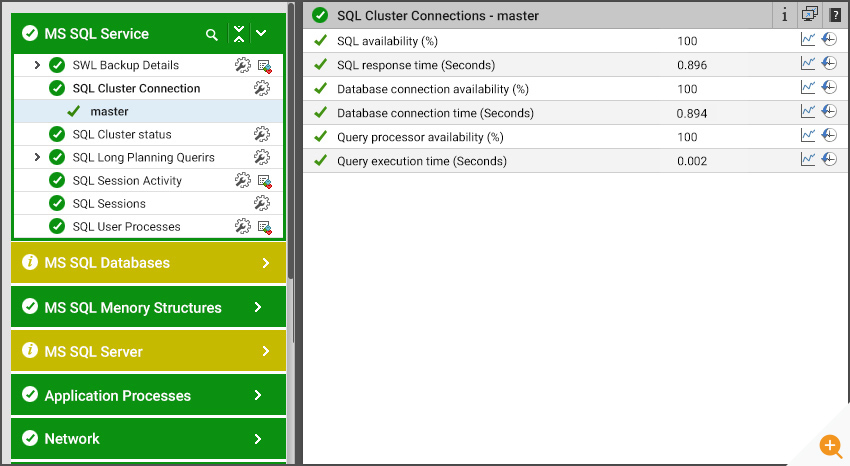Open the help question-mark icon
850x466 pixels.
click(x=835, y=15)
